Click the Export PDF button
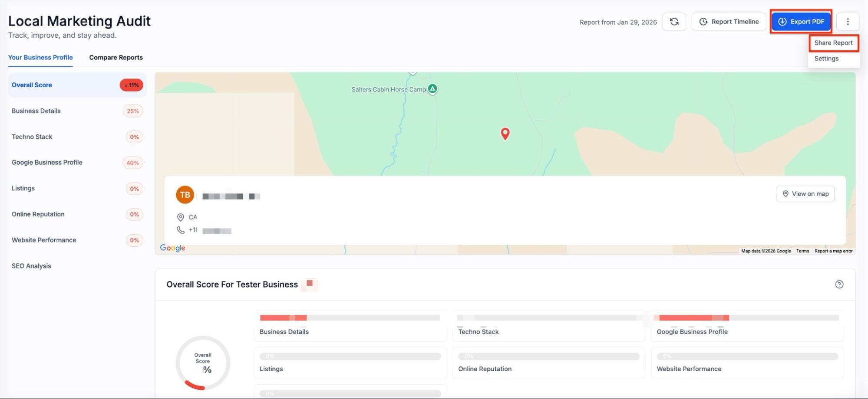 point(801,22)
